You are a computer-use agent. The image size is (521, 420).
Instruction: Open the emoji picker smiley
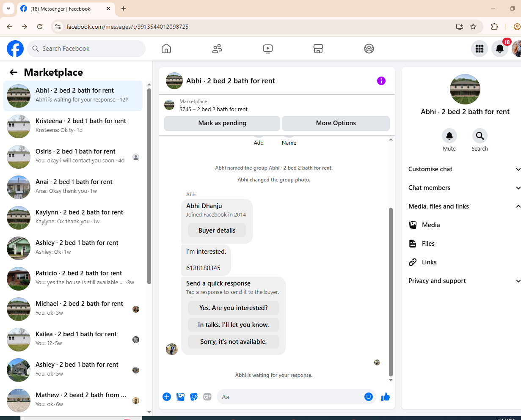pos(369,397)
